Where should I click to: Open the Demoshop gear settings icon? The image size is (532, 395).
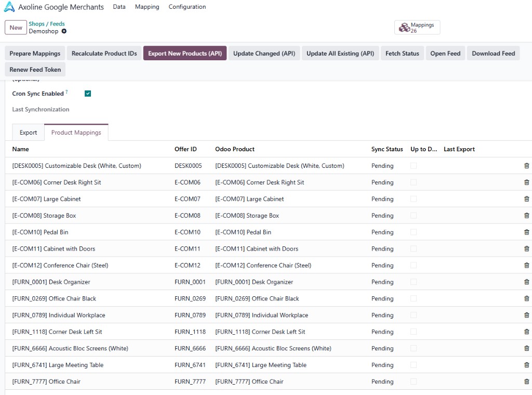click(x=64, y=31)
